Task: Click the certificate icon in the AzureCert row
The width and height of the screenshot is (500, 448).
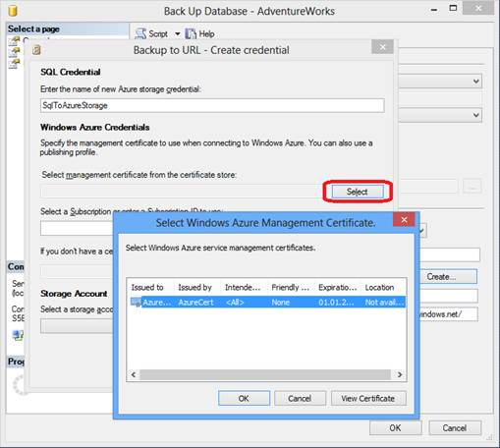Action: (x=136, y=302)
